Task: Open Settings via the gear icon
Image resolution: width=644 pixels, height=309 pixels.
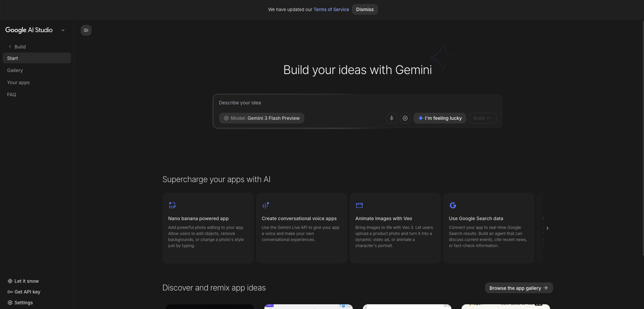Action: pos(10,303)
